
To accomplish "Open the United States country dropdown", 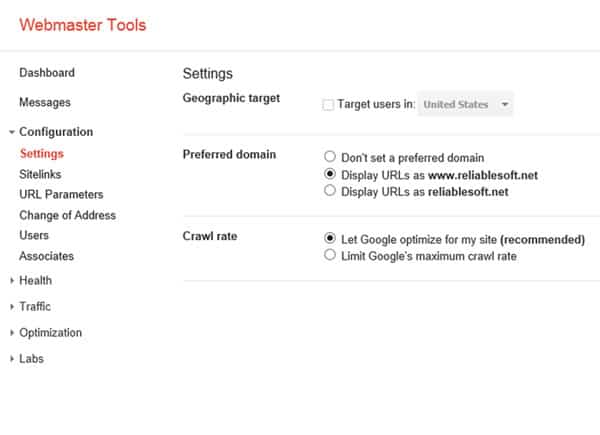I will coord(466,104).
